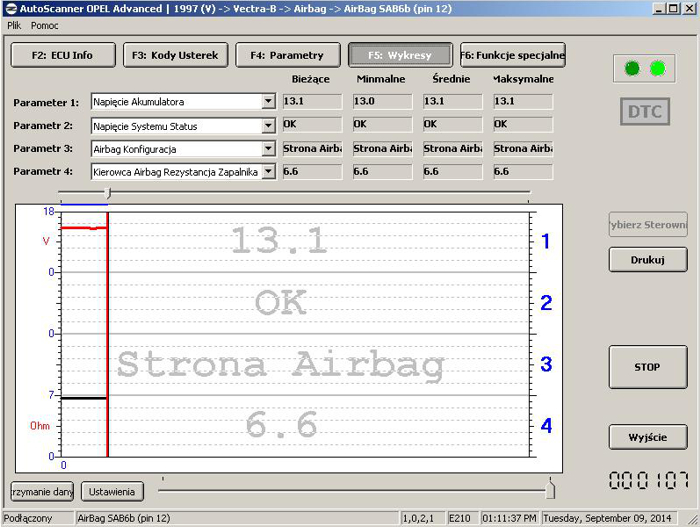Open F3: Kody Usterek tab

pos(175,55)
